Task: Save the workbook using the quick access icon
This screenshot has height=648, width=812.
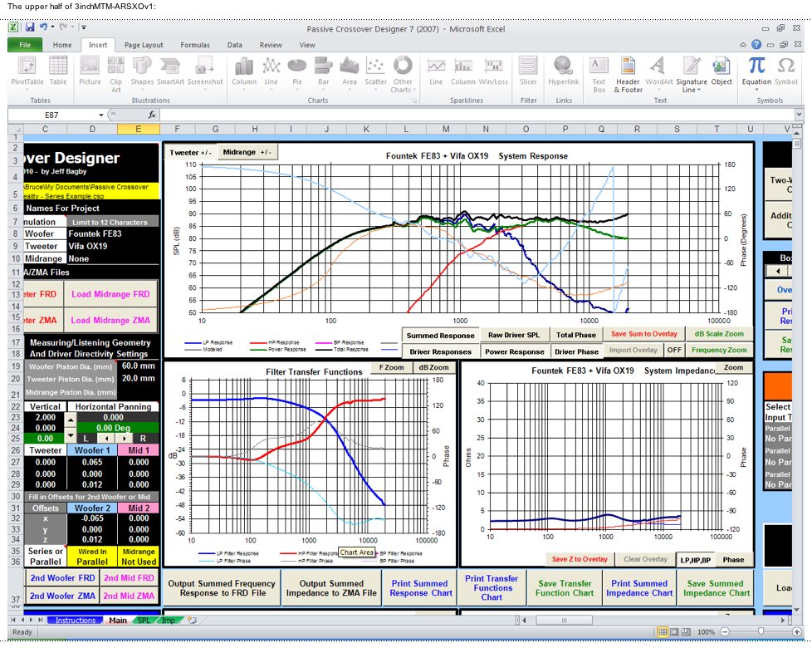Action: click(30, 27)
